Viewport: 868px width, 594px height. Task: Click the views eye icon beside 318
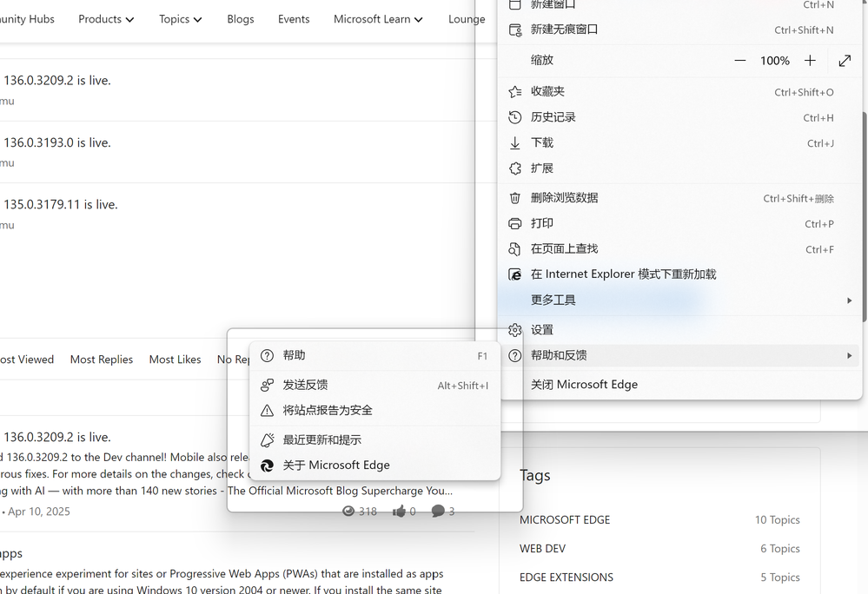[348, 511]
